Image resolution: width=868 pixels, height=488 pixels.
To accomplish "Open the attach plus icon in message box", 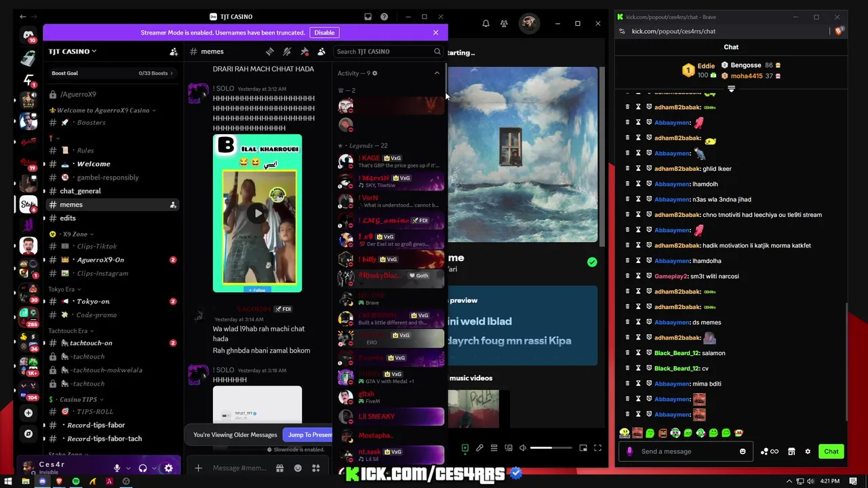I will pos(198,468).
